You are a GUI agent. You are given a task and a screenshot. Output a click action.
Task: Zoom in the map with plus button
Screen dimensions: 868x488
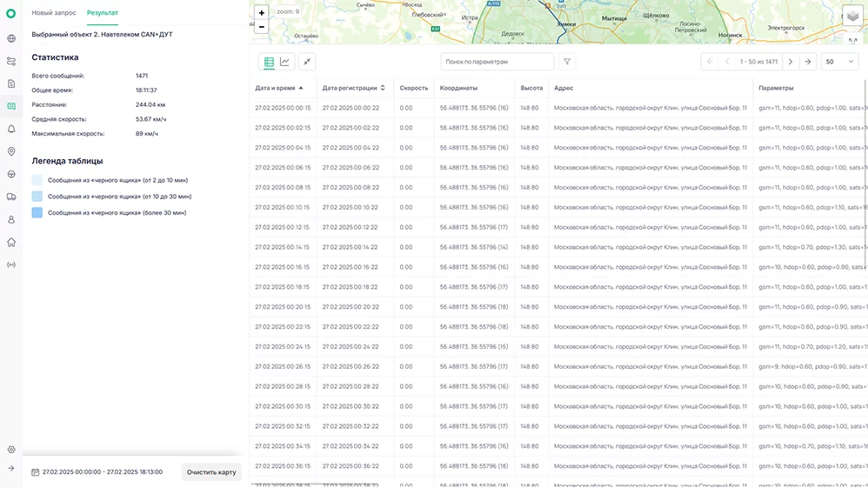click(x=261, y=13)
